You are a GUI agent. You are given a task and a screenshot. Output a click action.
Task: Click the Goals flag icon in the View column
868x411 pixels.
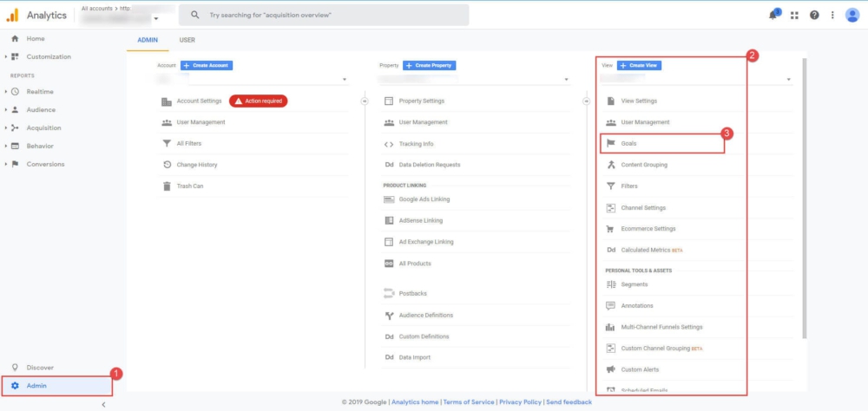(611, 143)
